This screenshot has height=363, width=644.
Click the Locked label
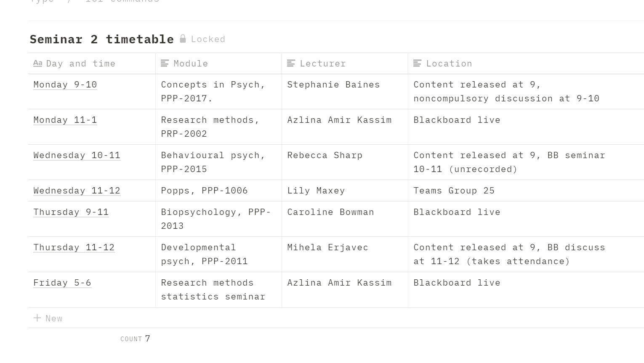(x=208, y=39)
